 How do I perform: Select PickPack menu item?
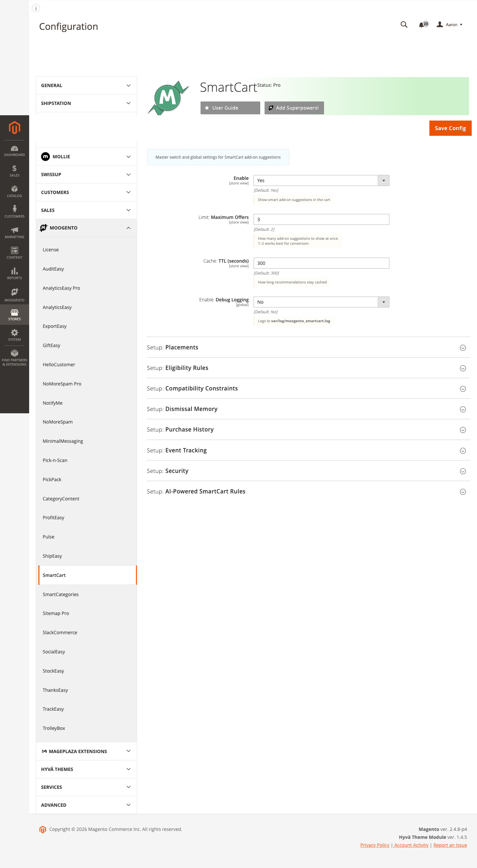tap(88, 480)
